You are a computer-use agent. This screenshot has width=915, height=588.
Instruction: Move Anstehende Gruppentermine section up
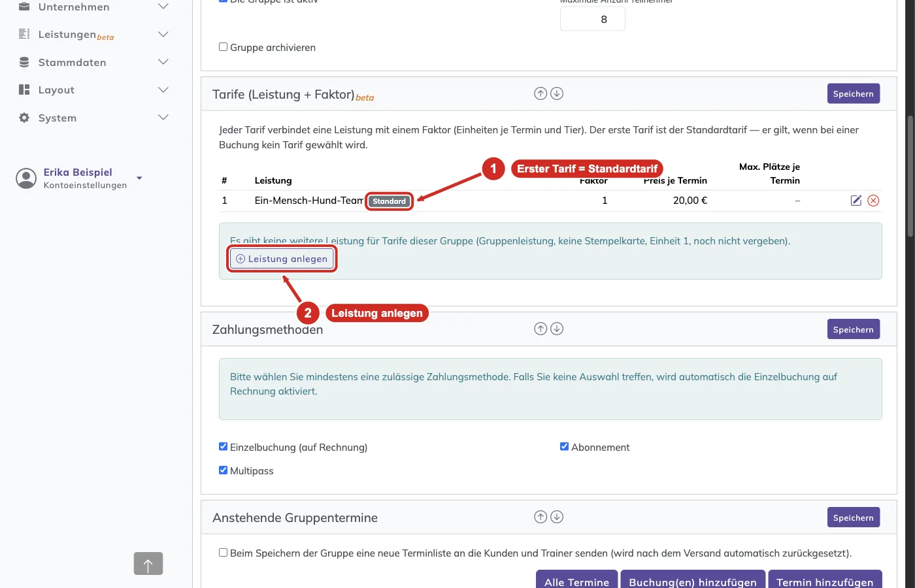(x=541, y=517)
